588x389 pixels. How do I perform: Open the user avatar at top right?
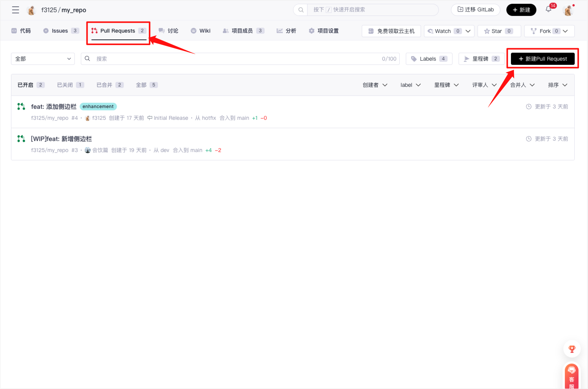568,10
